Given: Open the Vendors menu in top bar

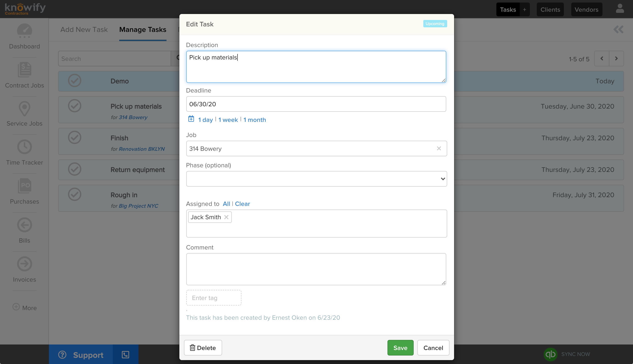Looking at the screenshot, I should 586,9.
